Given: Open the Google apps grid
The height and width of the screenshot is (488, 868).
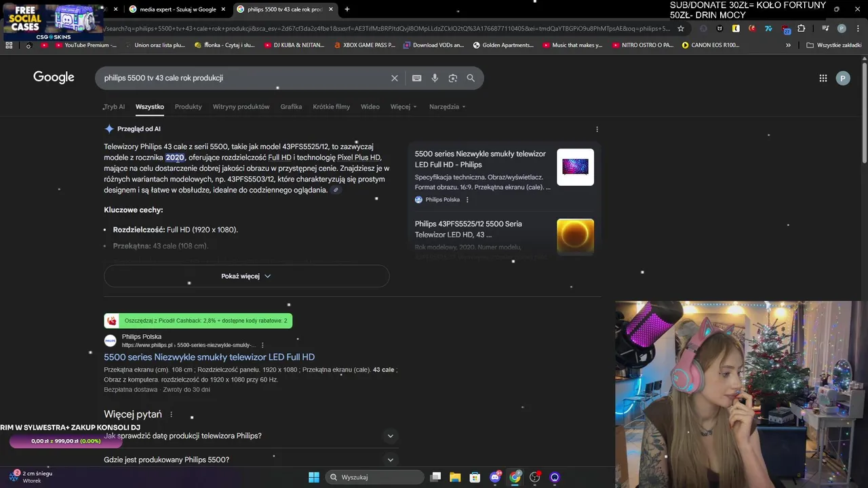Looking at the screenshot, I should click(x=823, y=78).
